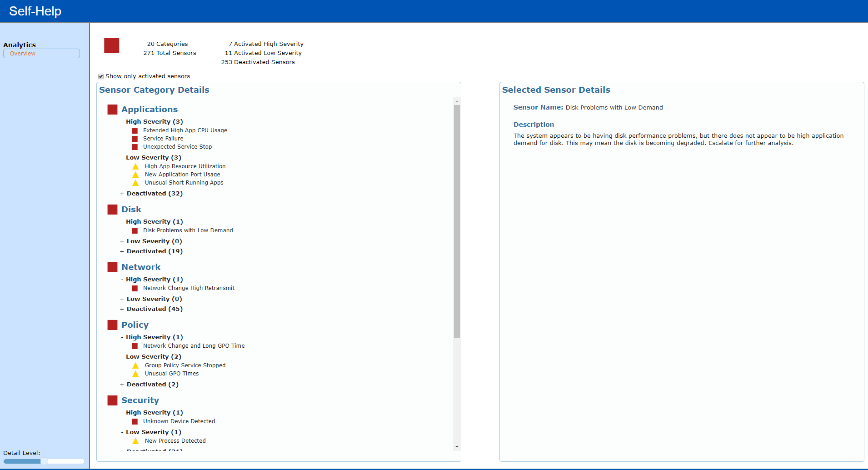Viewport: 868px width, 470px height.
Task: Click the red Security category status icon
Action: 112,400
